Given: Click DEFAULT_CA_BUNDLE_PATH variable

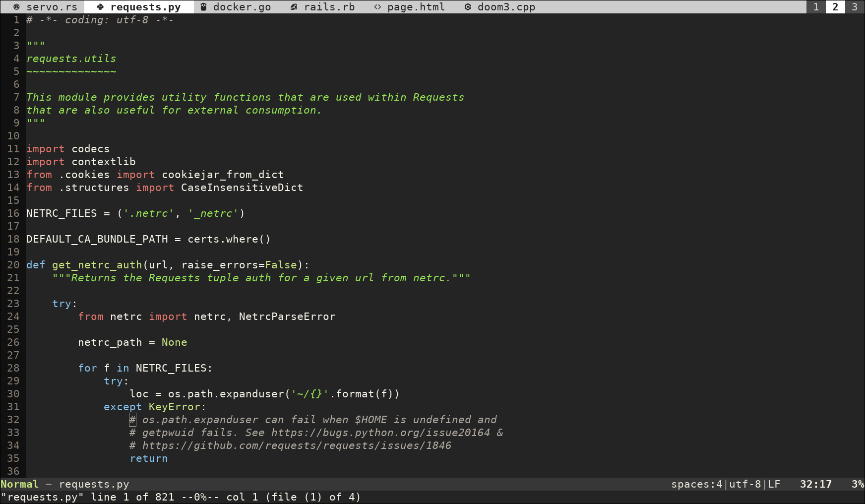Looking at the screenshot, I should (x=97, y=239).
